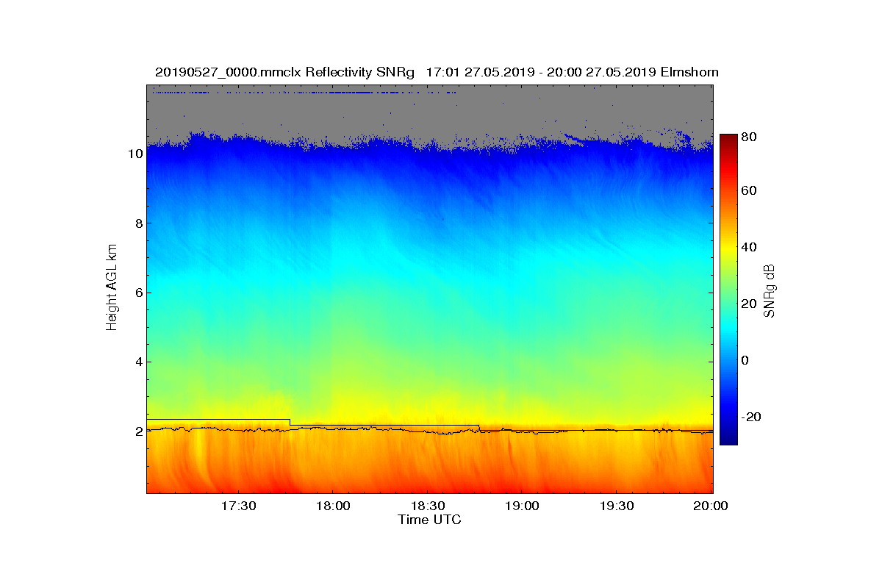Click the blue dotted line near 11.7 km
882x588 pixels.
304,93
